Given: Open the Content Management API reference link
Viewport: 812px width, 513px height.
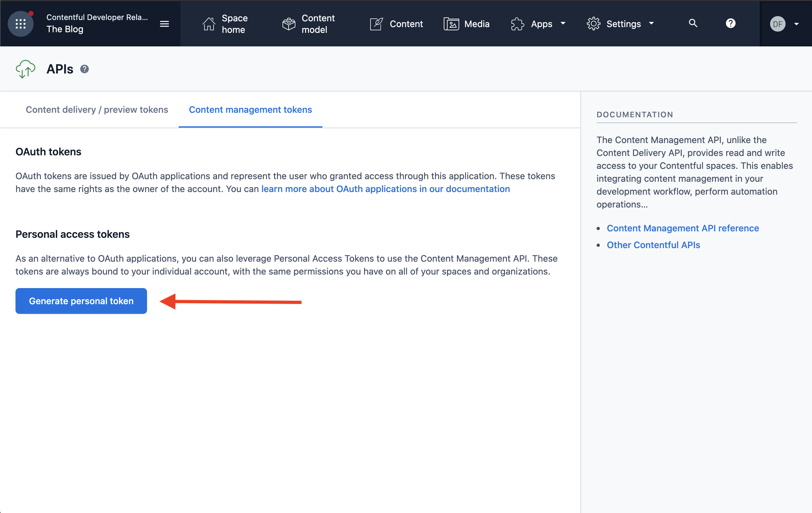Looking at the screenshot, I should click(683, 228).
